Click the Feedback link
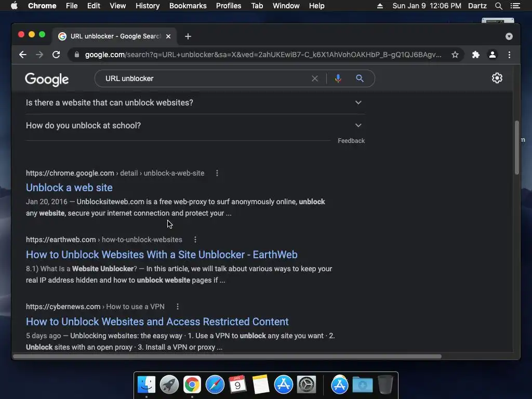Screen dimensions: 532x399 point(351,140)
